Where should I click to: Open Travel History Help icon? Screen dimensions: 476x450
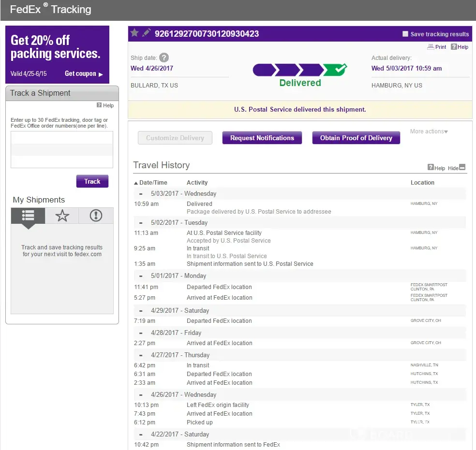[x=436, y=168]
